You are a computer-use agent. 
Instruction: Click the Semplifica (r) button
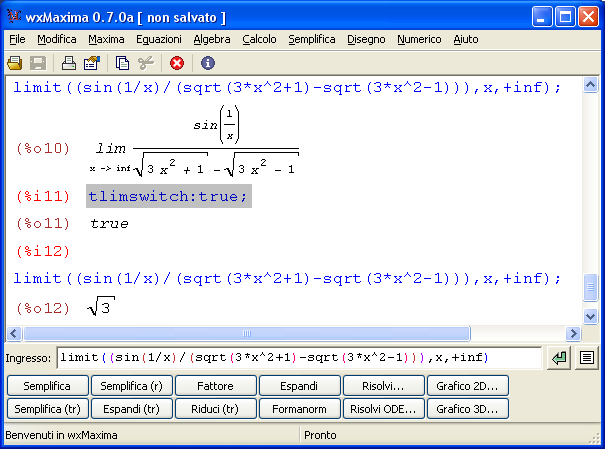click(132, 386)
